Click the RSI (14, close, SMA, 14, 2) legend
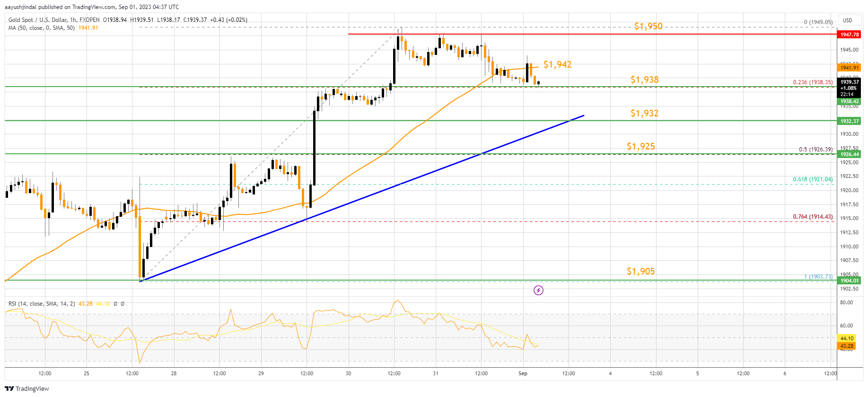 (x=42, y=304)
